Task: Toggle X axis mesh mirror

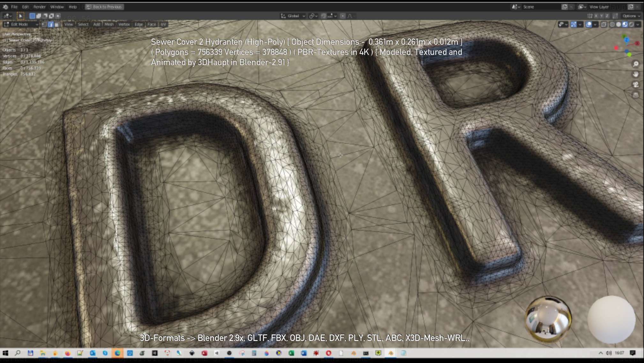Action: point(596,16)
